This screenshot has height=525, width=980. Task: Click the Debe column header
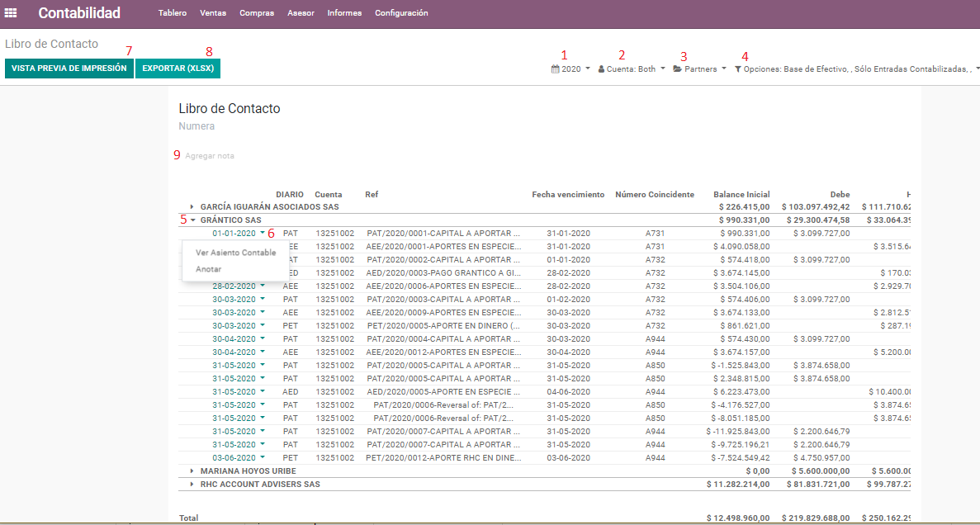pyautogui.click(x=840, y=194)
